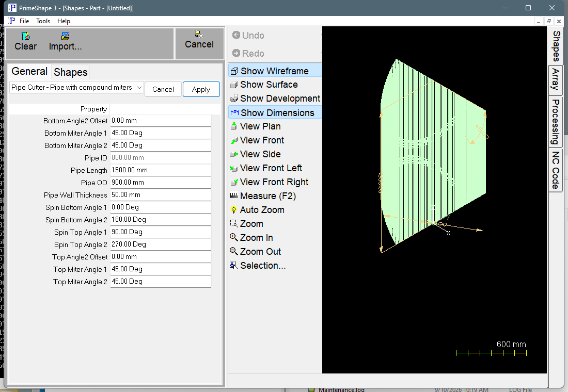Click the Redo arrow icon
Viewport: 568px width, 392px height.
click(x=236, y=53)
